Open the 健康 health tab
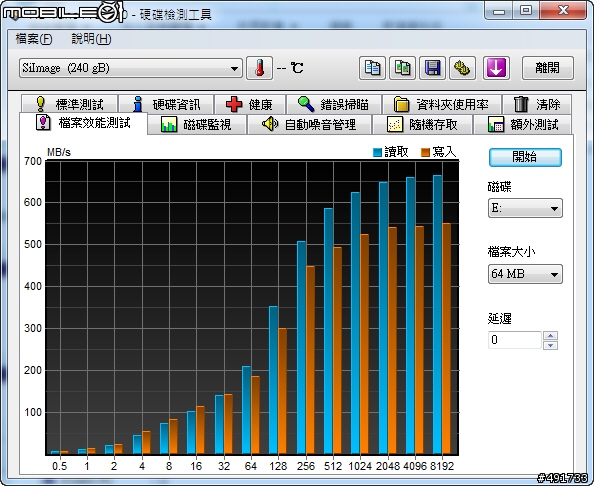 coord(250,104)
